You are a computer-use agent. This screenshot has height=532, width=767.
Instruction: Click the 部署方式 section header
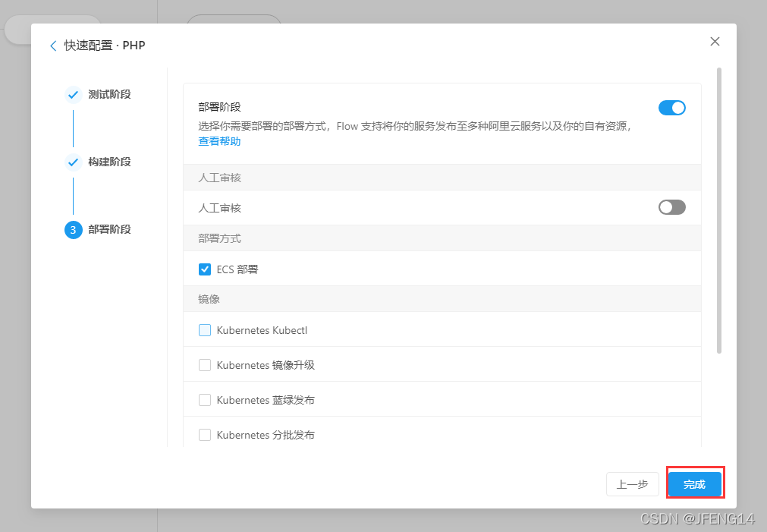[x=442, y=238]
